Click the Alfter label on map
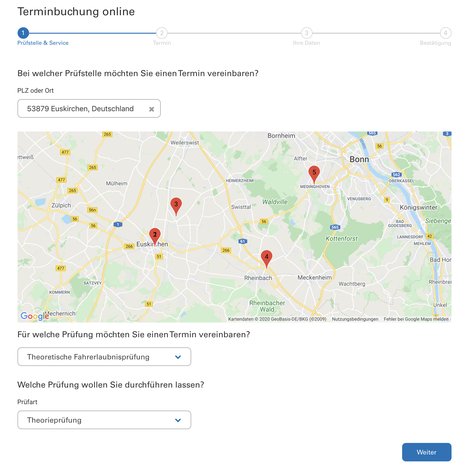The image size is (470, 472). coord(300,159)
